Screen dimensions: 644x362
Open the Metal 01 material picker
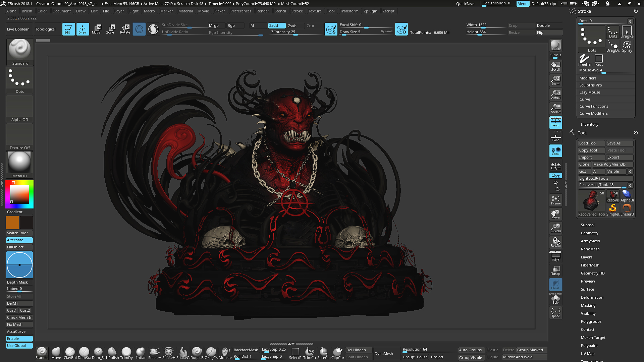click(x=20, y=165)
